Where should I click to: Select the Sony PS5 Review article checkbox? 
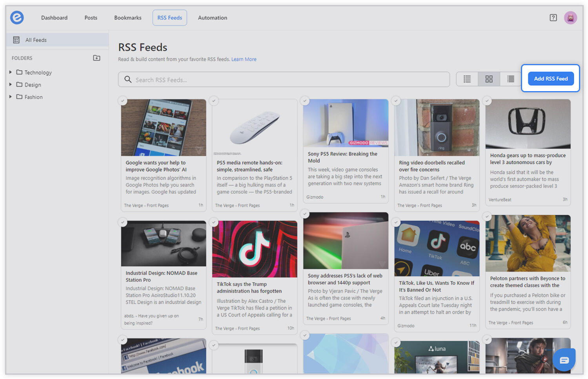tap(305, 101)
